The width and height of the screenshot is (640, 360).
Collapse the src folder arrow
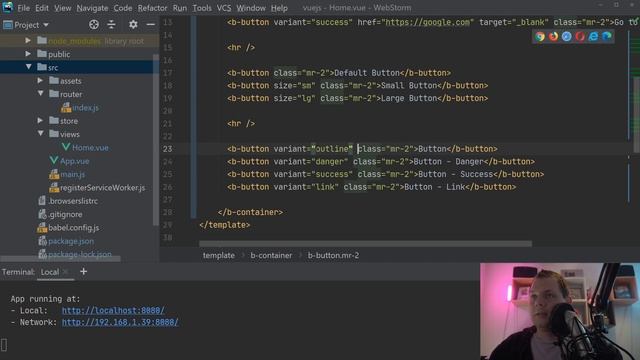tap(28, 67)
